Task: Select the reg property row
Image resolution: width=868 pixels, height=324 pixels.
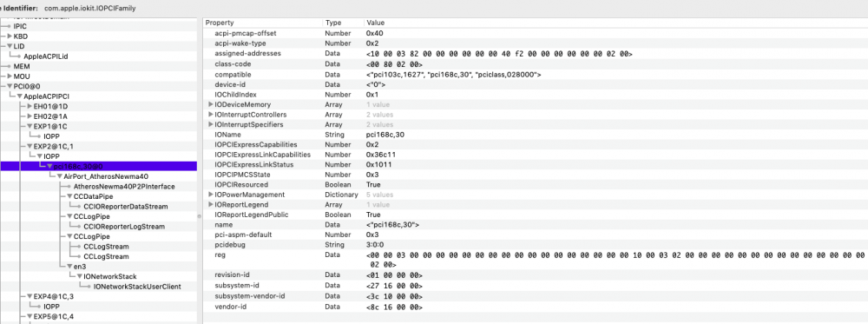Action: [x=536, y=260]
